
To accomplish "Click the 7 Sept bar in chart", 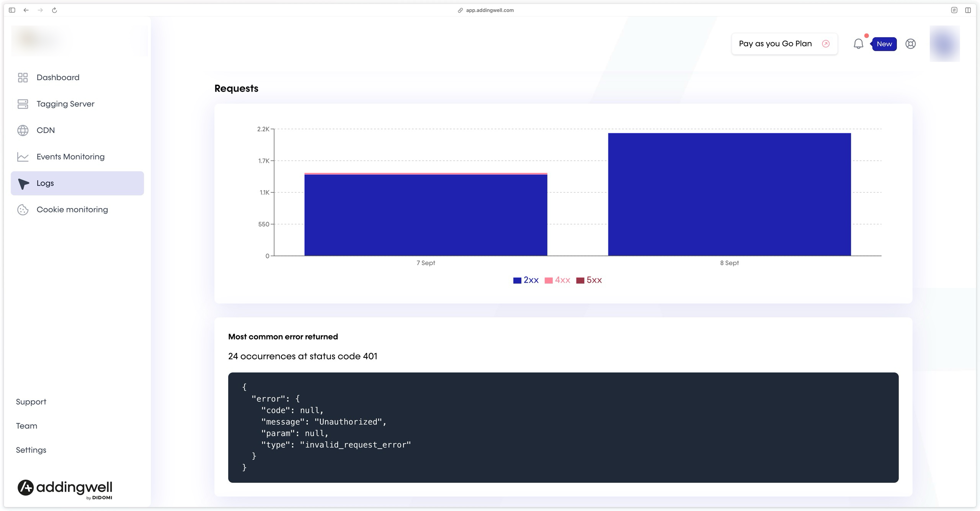I will [x=426, y=215].
